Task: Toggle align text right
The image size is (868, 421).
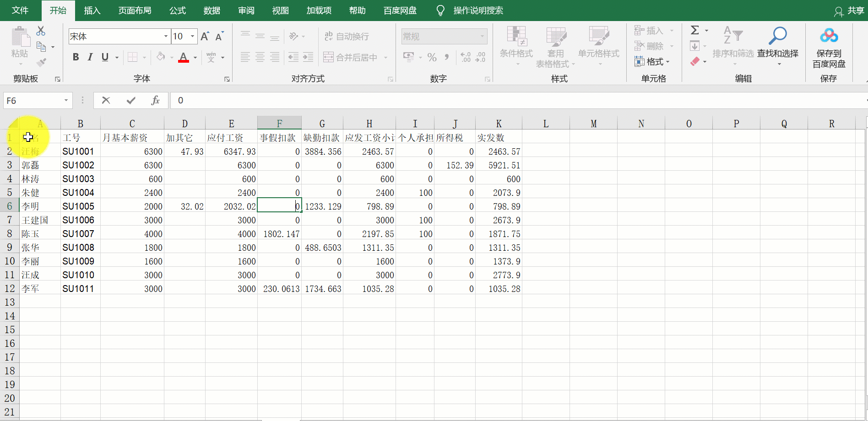Action: click(275, 57)
